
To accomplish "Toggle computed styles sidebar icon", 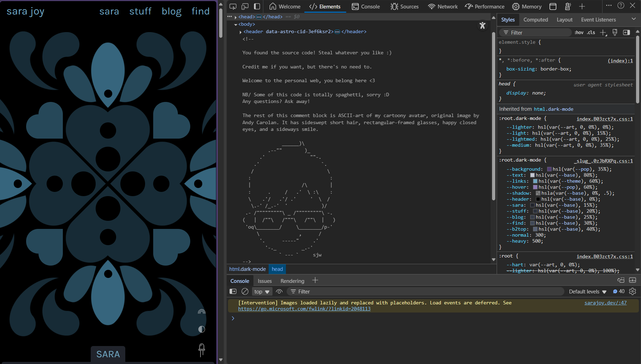I will (x=627, y=32).
